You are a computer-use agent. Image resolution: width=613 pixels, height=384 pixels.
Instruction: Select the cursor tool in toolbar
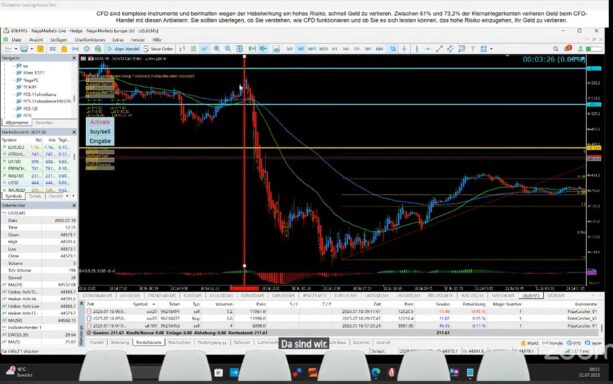pyautogui.click(x=393, y=49)
